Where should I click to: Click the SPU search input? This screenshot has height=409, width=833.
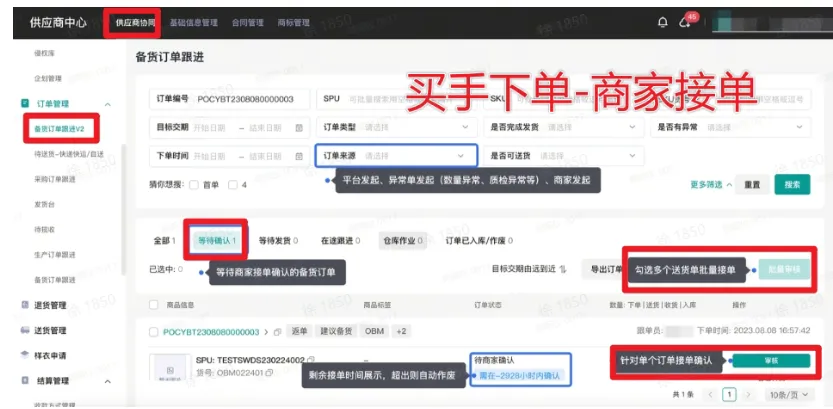(x=396, y=99)
